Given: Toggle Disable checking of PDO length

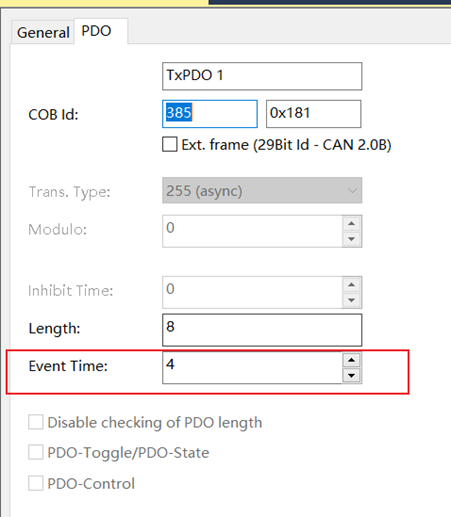Looking at the screenshot, I should pos(36,422).
